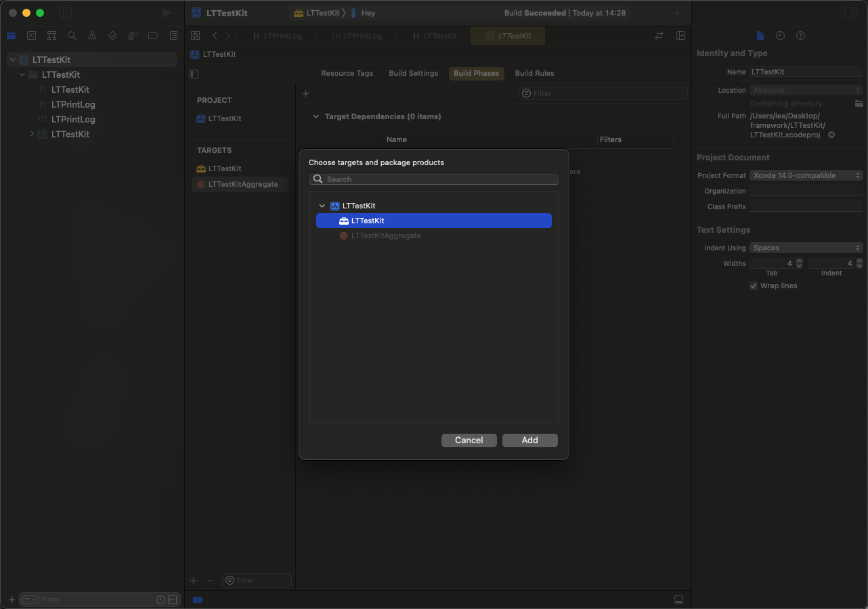Click the add target plus below targets list

click(193, 581)
